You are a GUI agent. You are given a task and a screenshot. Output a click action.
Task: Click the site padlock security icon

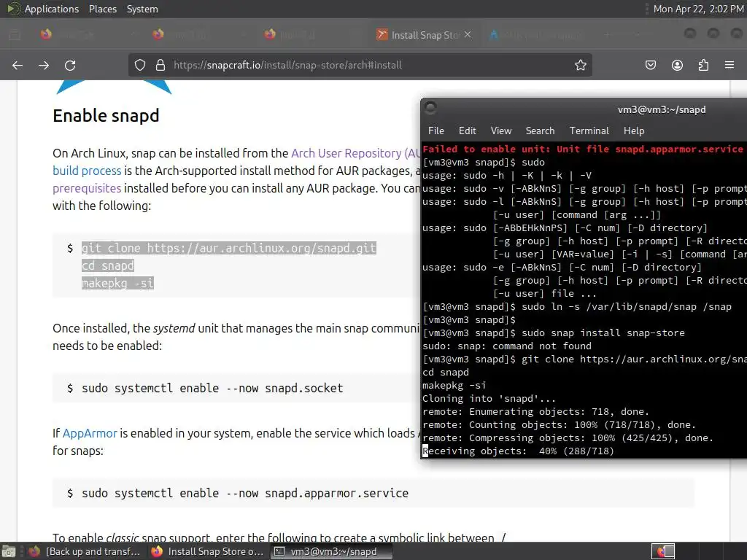tap(160, 65)
